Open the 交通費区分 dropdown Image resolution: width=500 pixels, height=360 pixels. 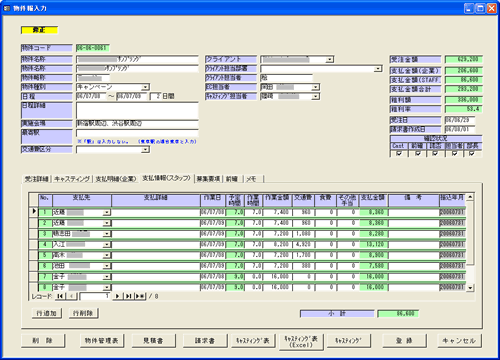pyautogui.click(x=145, y=150)
